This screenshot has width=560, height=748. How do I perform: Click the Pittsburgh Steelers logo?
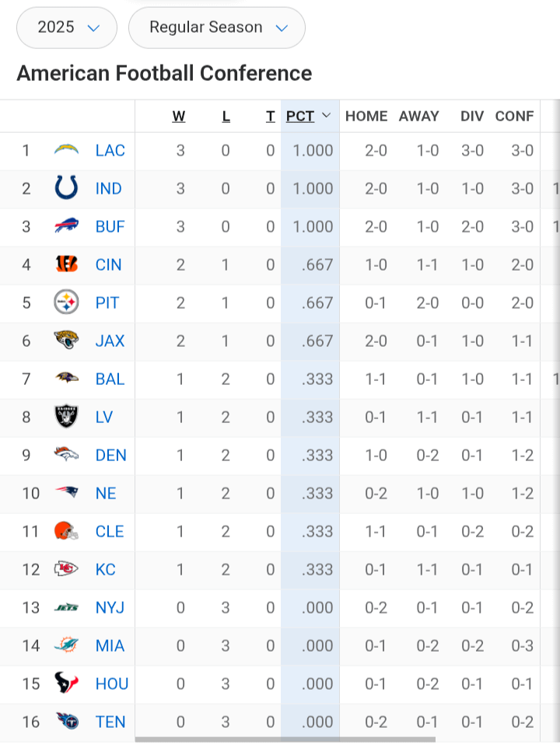[x=66, y=302]
